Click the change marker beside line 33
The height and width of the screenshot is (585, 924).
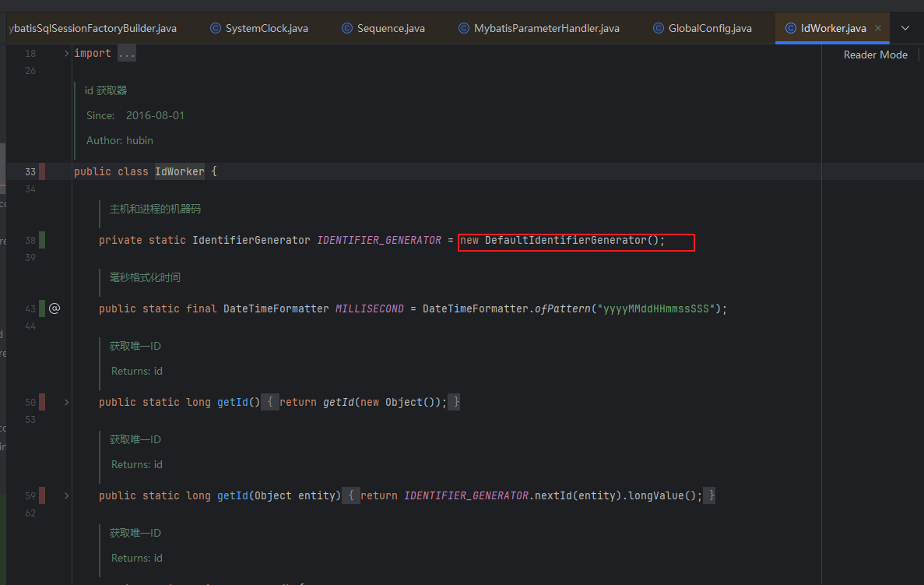[42, 171]
